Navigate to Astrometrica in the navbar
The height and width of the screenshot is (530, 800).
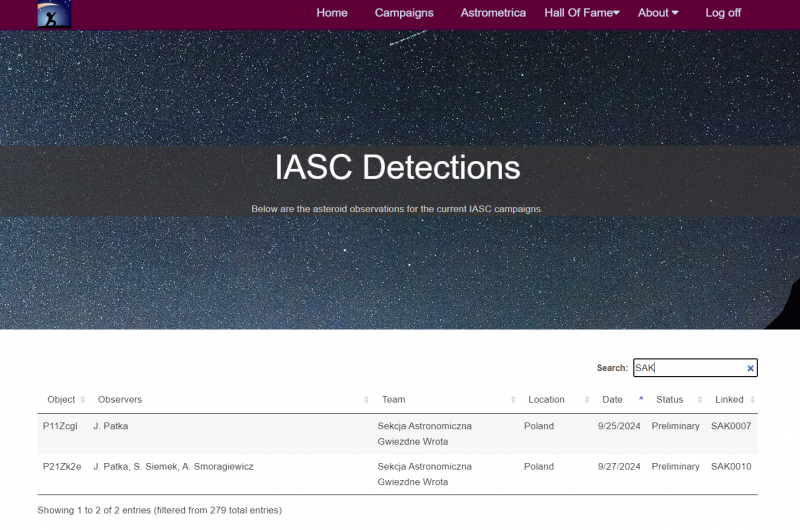click(x=493, y=13)
